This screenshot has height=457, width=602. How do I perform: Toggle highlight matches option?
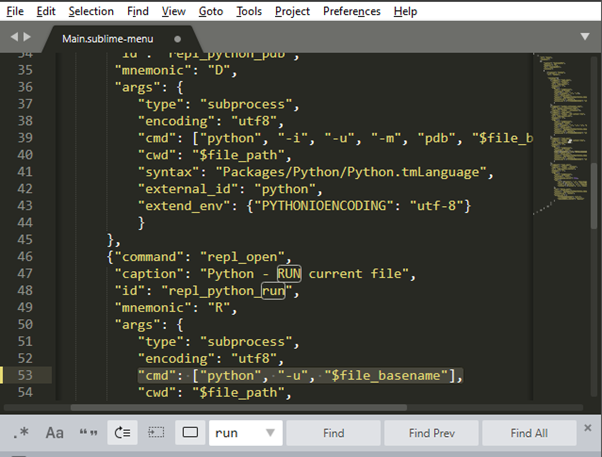pos(190,433)
